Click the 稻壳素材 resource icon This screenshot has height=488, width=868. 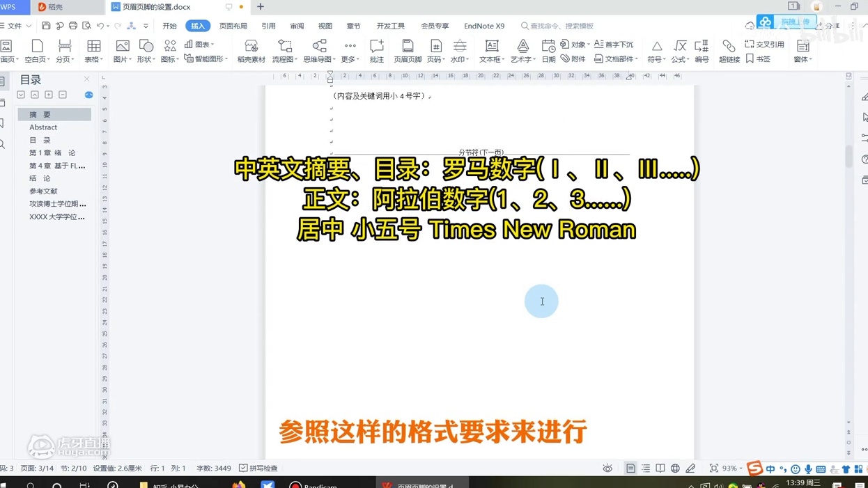251,51
